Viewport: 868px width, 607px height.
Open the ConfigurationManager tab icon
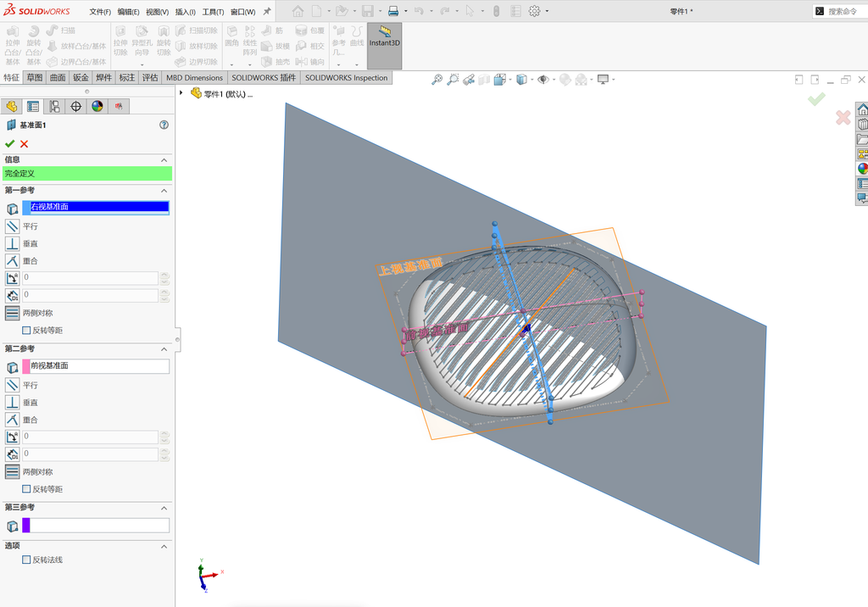click(x=54, y=106)
